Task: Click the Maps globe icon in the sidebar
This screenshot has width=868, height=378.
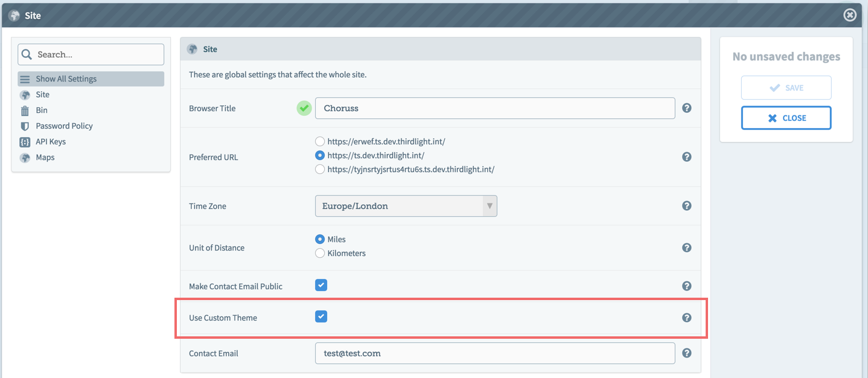Action: click(x=25, y=158)
